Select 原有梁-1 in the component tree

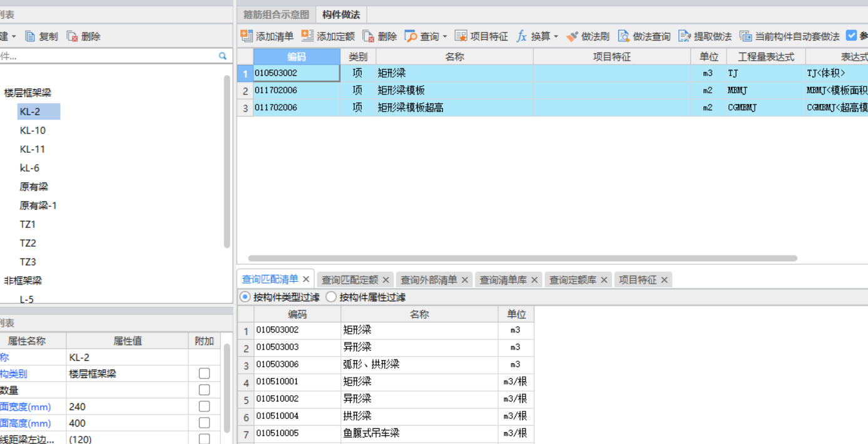(x=38, y=205)
